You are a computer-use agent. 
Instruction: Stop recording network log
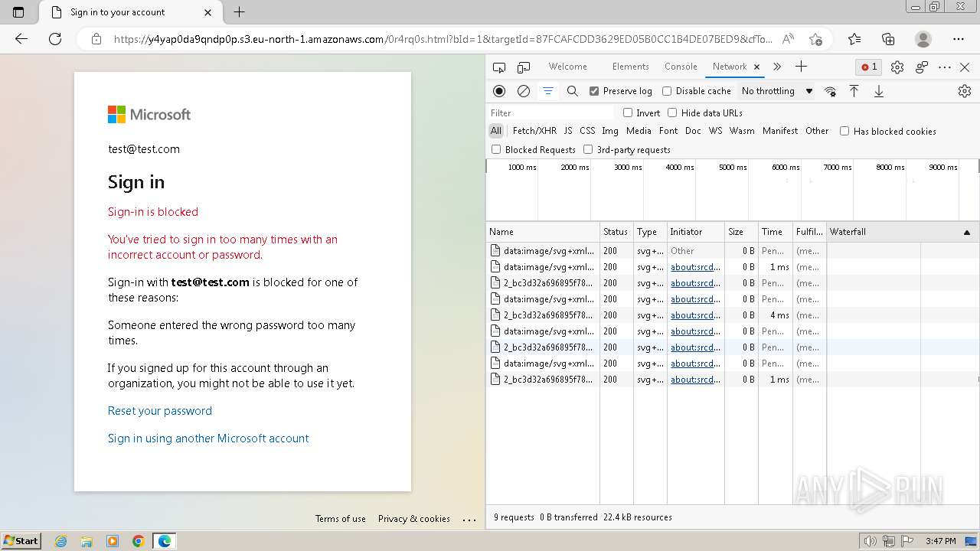(499, 91)
